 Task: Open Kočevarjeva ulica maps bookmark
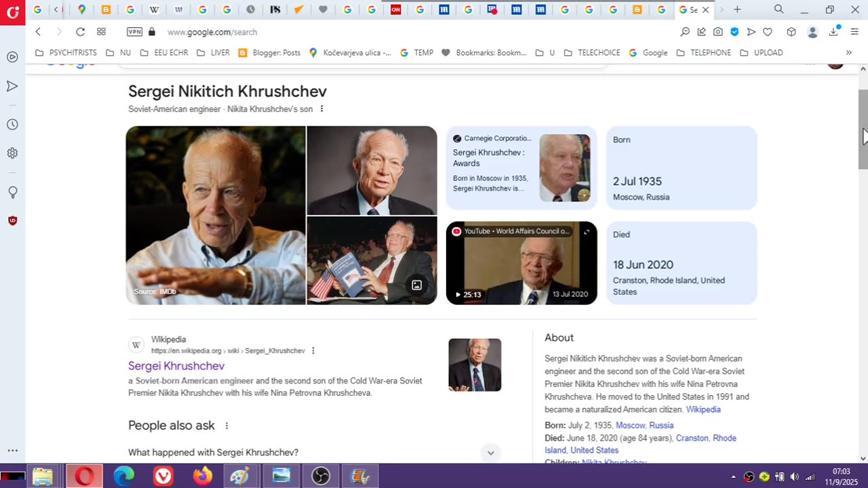coord(350,53)
